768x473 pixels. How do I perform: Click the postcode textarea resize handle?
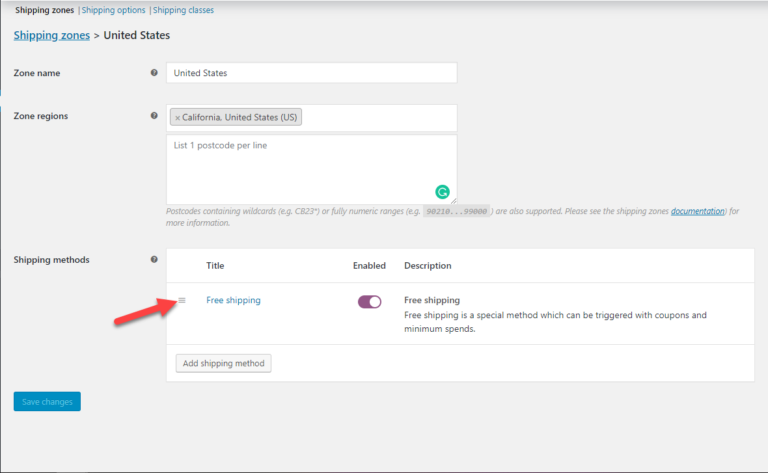[x=452, y=200]
